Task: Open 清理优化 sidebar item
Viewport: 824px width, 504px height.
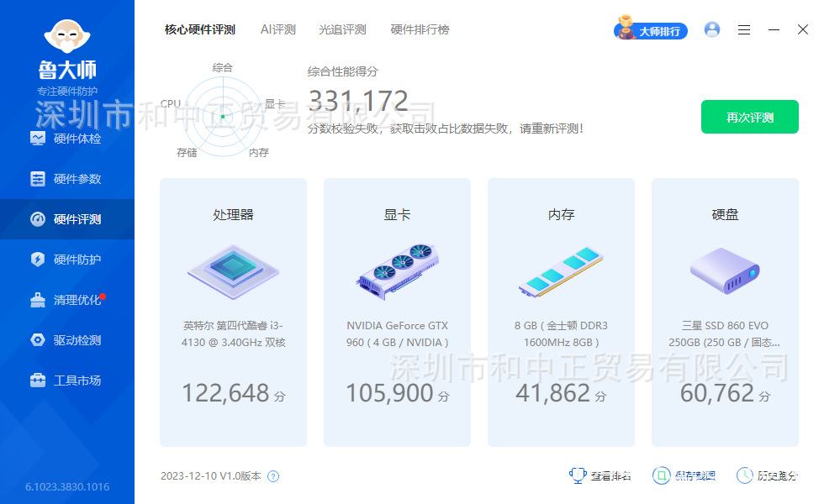Action: click(67, 300)
